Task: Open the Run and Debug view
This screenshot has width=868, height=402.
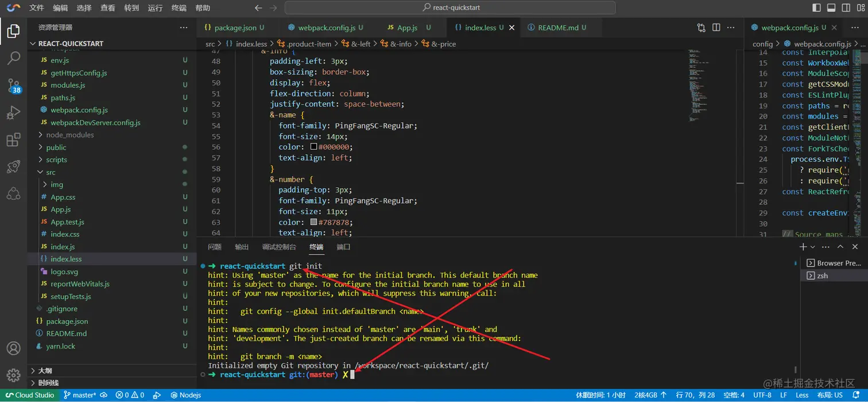Action: point(13,112)
